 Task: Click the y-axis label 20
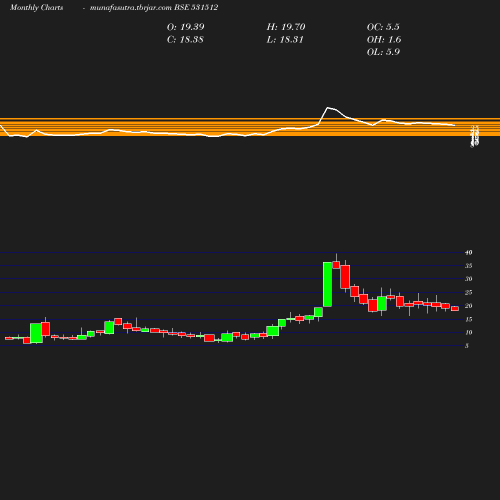tap(468, 306)
